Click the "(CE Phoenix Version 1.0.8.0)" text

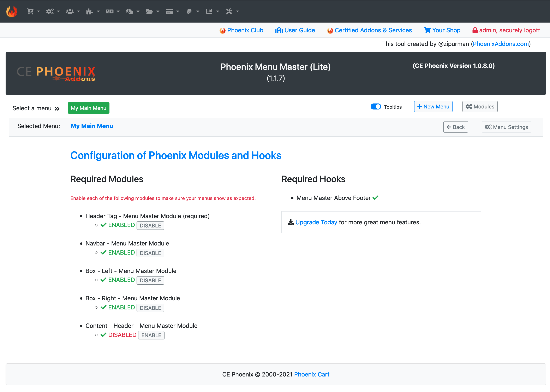[x=453, y=66]
